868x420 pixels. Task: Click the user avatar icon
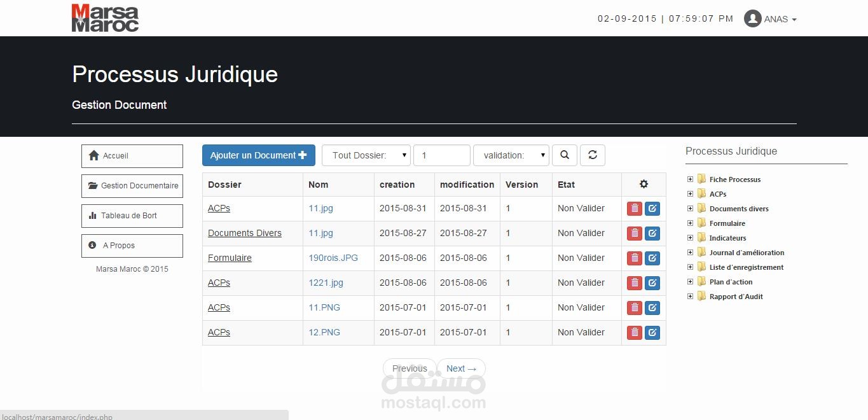coord(753,18)
